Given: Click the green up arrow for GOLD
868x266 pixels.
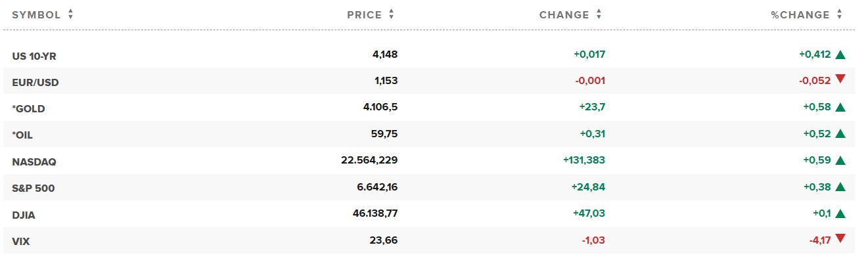Looking at the screenshot, I should coord(840,108).
